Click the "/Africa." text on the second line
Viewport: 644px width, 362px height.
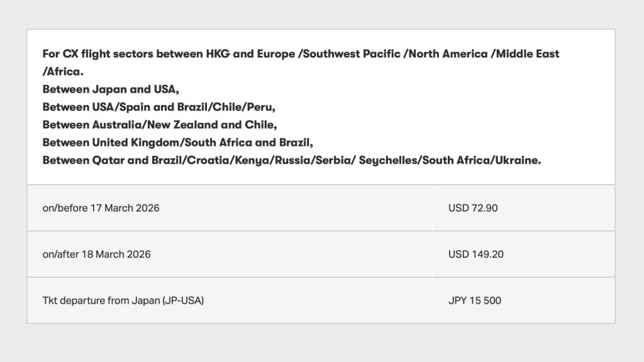[63, 72]
